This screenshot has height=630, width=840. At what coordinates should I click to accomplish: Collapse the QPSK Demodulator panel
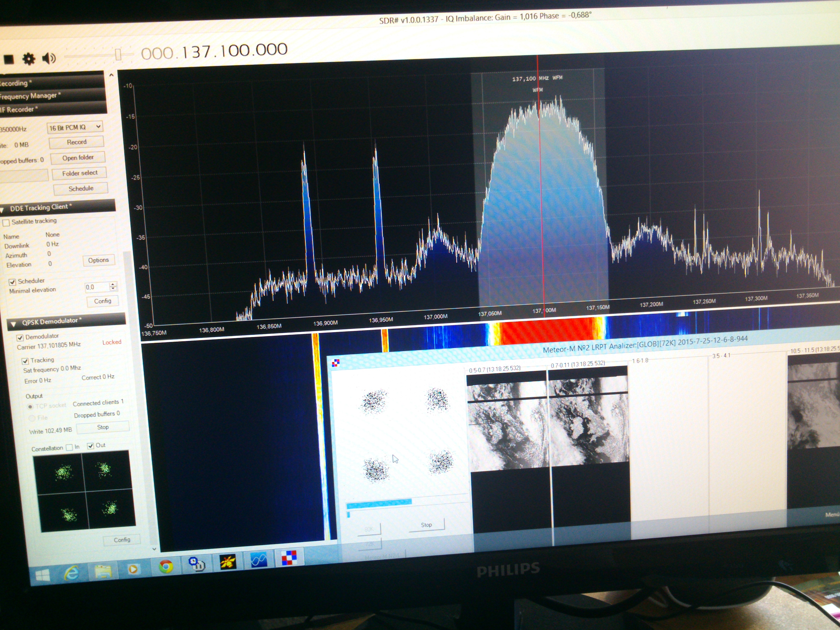coord(14,324)
